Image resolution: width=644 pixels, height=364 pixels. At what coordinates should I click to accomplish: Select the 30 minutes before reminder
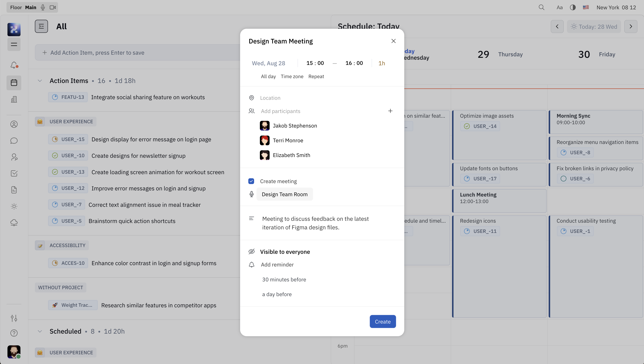click(284, 280)
